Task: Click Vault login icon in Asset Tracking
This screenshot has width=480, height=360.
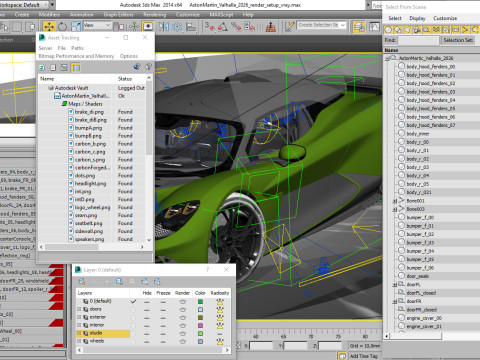Action: pos(137,67)
